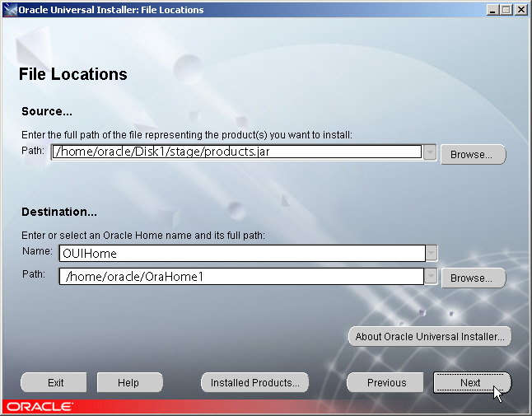Expand the Oracle Home Name dropdown
Image resolution: width=532 pixels, height=416 pixels.
point(431,253)
